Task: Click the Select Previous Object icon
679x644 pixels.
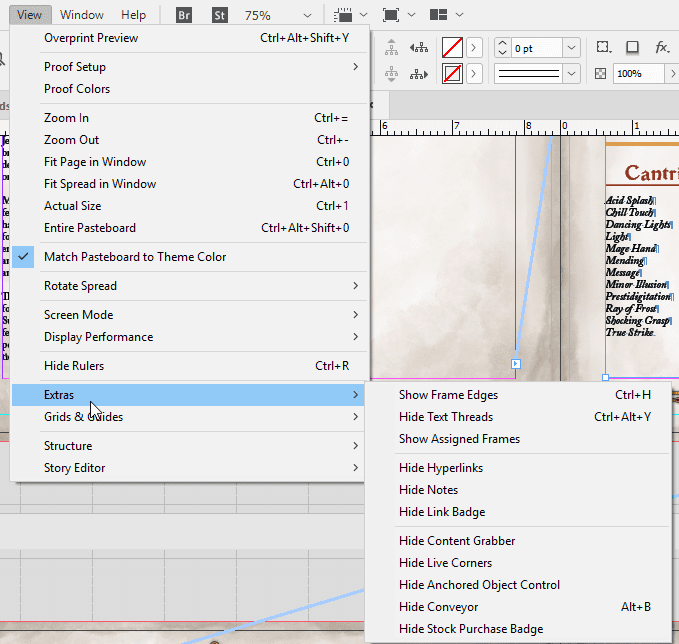Action: [419, 47]
